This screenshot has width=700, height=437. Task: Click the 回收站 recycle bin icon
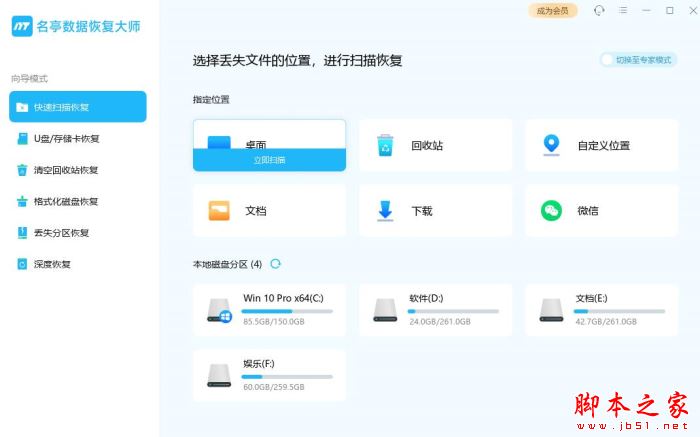point(385,145)
